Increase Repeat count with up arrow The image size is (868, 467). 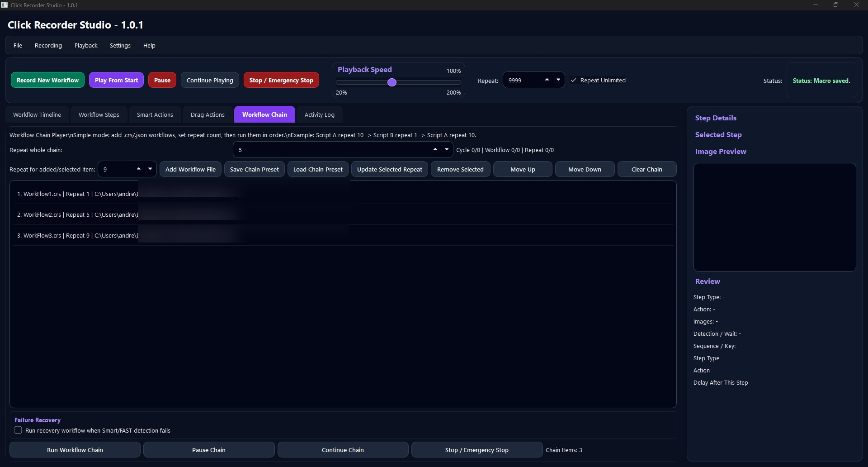547,80
